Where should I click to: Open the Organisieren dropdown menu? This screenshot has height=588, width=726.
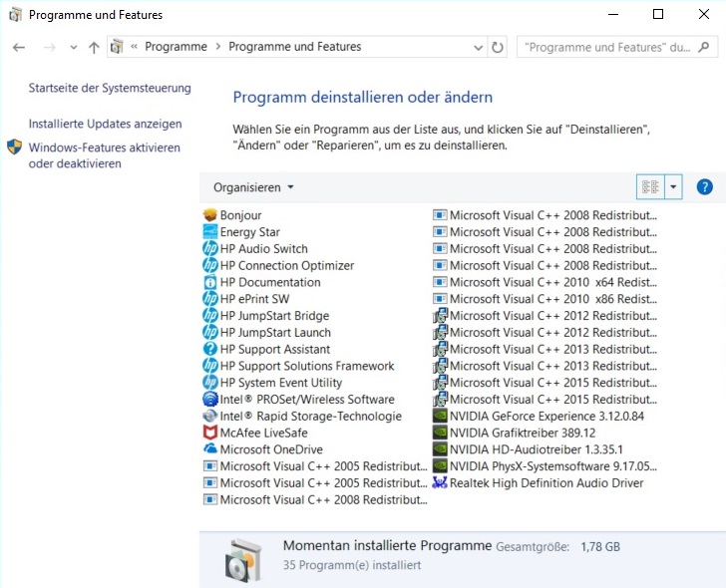[x=253, y=187]
